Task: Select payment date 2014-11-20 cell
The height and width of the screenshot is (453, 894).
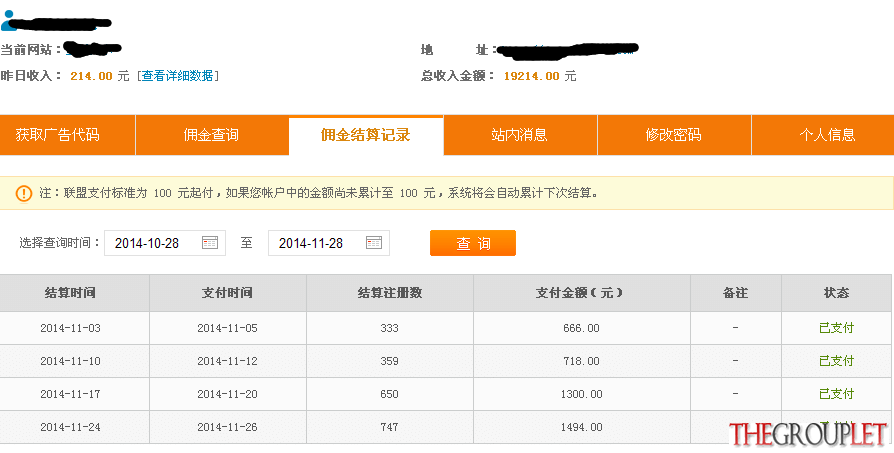Action: coord(228,394)
